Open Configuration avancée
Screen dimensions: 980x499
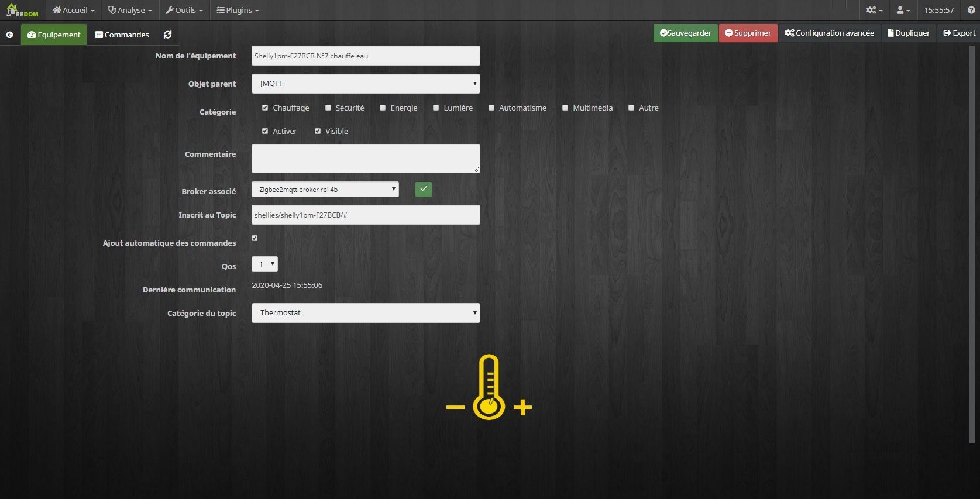pos(830,33)
